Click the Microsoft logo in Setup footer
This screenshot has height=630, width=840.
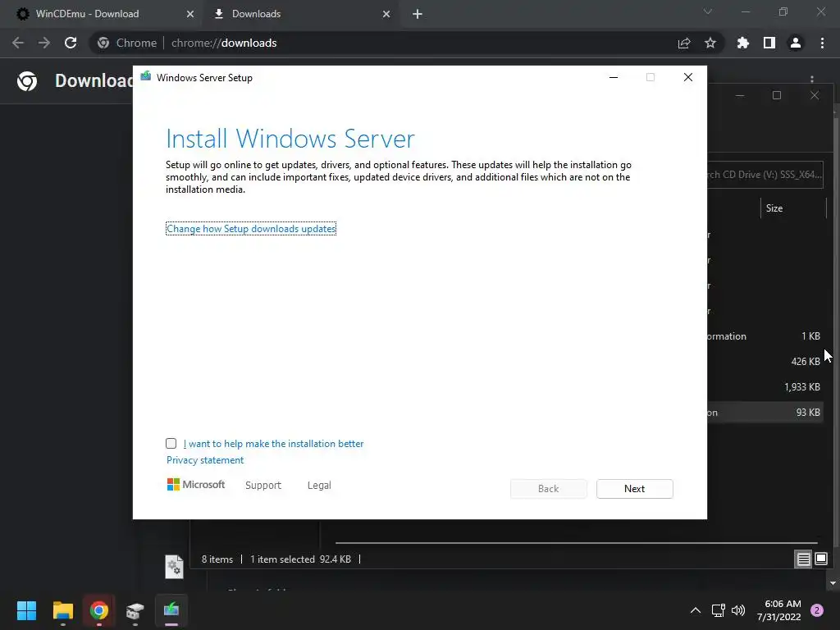[x=196, y=484]
